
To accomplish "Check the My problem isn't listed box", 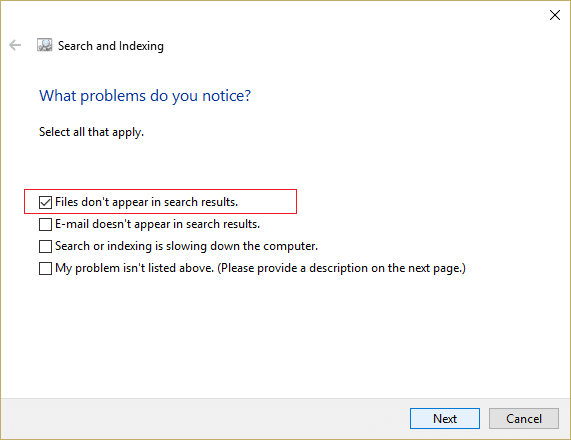I will coord(45,268).
